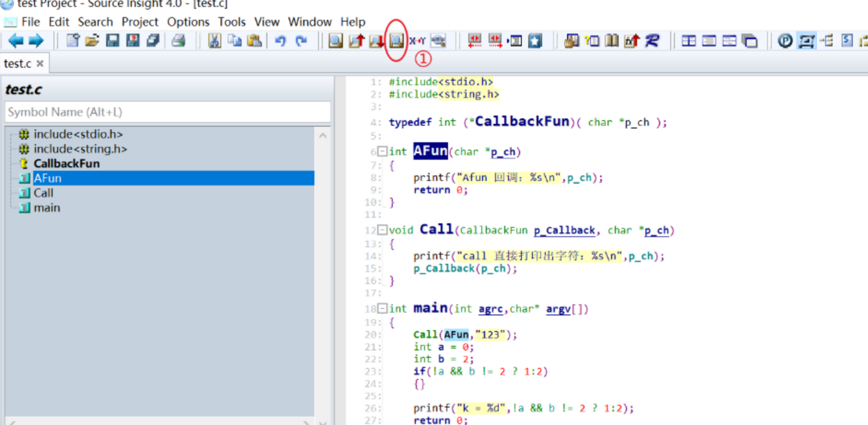Click argv parameter in main declaration
The width and height of the screenshot is (868, 425).
(558, 309)
